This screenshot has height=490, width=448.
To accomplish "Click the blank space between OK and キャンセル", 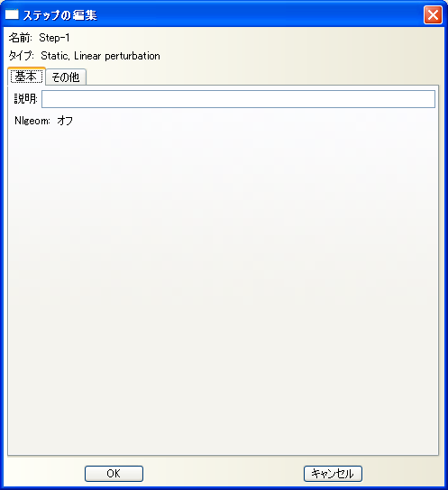I will click(224, 474).
